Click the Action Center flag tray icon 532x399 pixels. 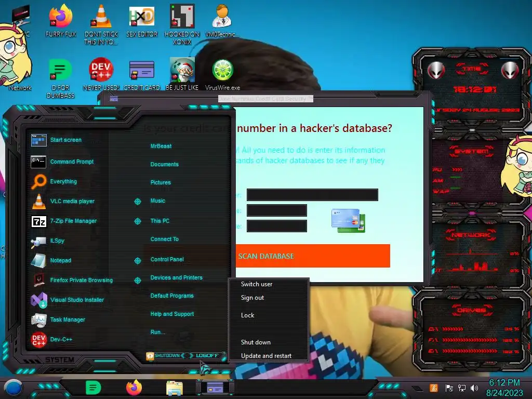click(x=449, y=388)
